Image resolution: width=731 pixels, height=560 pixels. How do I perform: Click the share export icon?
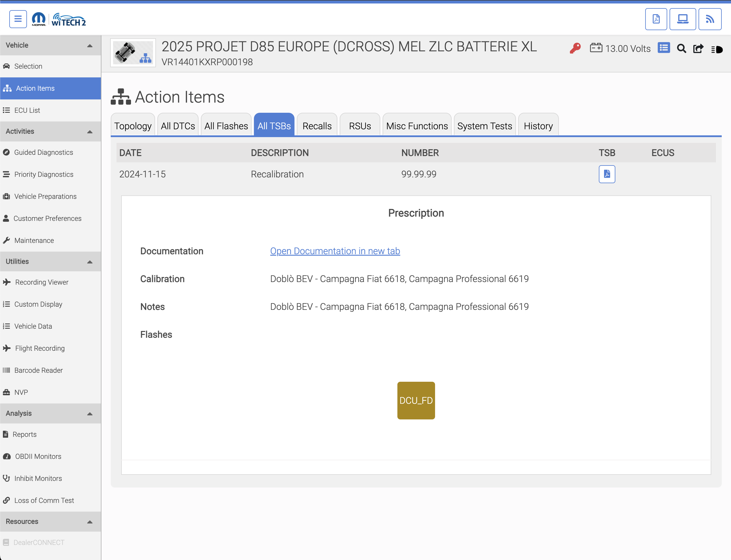tap(698, 49)
